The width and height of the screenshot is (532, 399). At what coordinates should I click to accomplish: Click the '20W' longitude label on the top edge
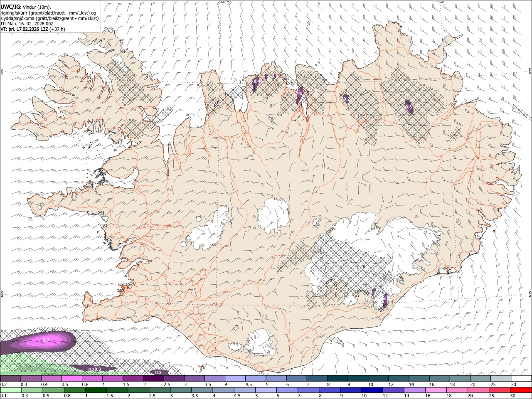221,2
